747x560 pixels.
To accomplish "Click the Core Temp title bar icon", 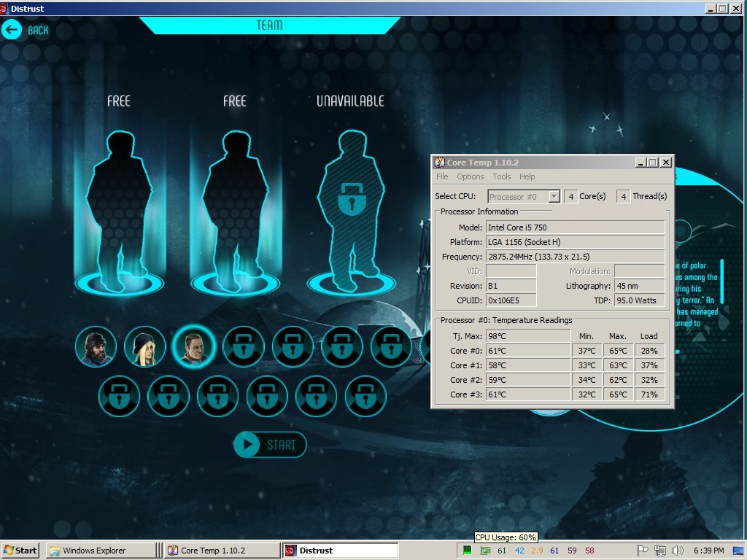I will [x=440, y=163].
